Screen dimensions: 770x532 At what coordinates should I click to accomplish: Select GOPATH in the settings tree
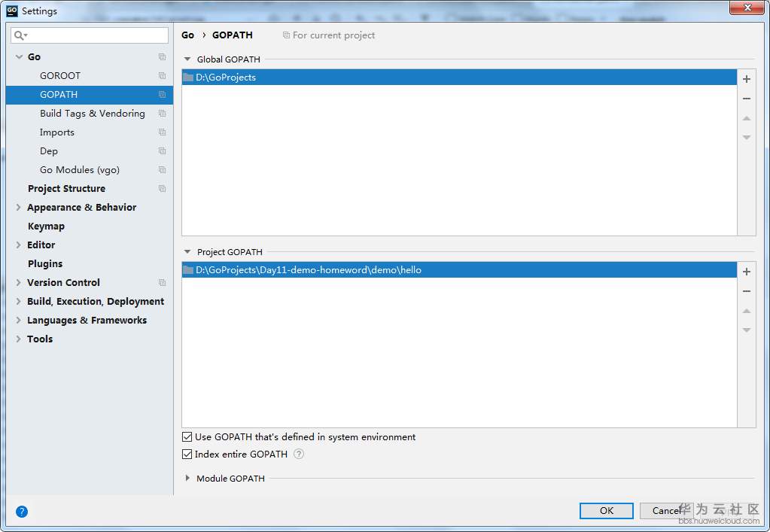[x=90, y=95]
